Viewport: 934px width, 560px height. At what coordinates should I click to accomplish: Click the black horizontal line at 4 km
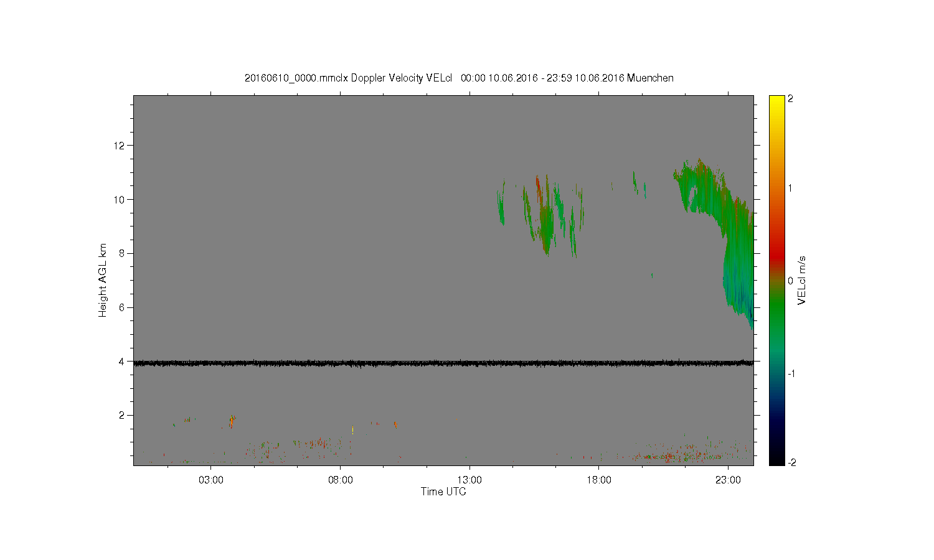pyautogui.click(x=443, y=363)
